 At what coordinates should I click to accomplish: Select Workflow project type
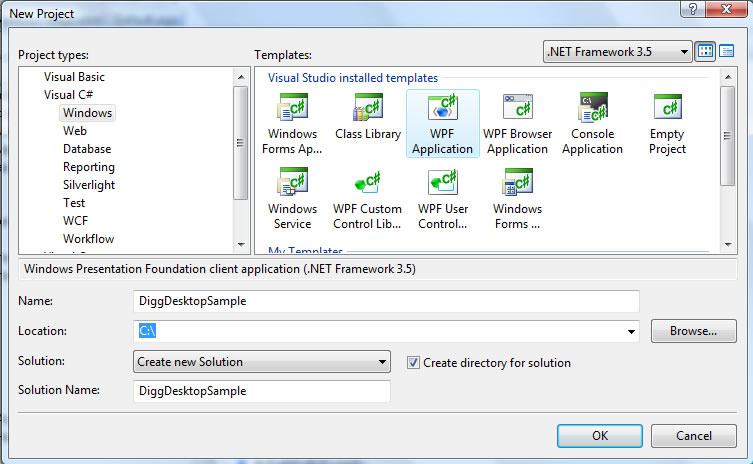(x=88, y=239)
